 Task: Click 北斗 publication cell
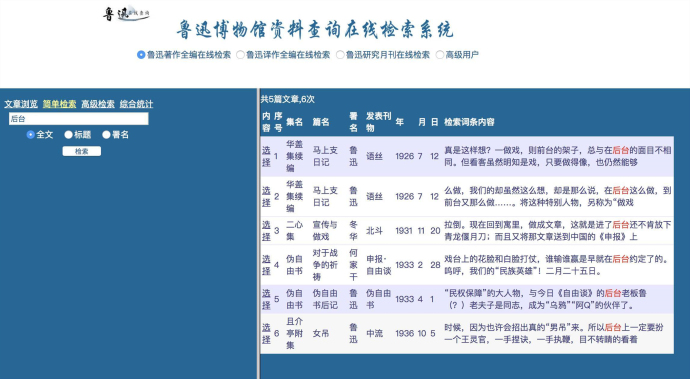[374, 231]
